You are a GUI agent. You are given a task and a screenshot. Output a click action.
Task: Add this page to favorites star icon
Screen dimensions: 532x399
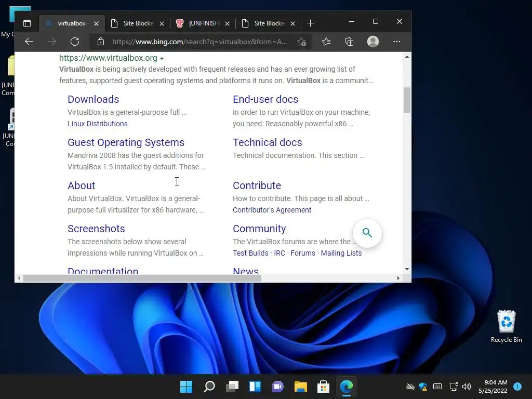301,42
